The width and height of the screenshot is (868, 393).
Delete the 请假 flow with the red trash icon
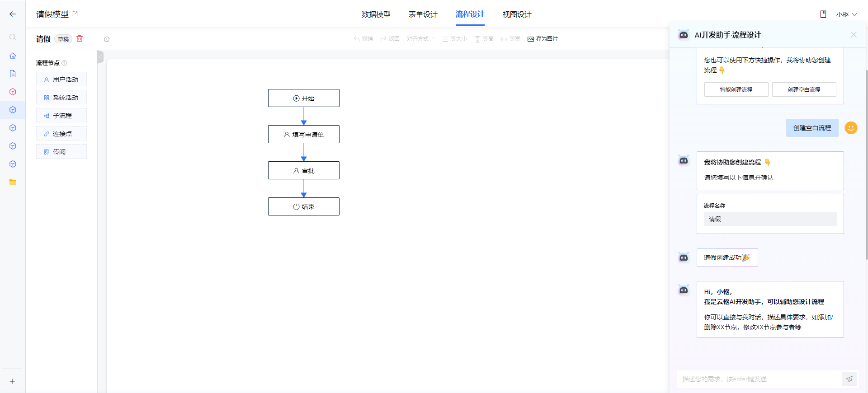pyautogui.click(x=80, y=39)
